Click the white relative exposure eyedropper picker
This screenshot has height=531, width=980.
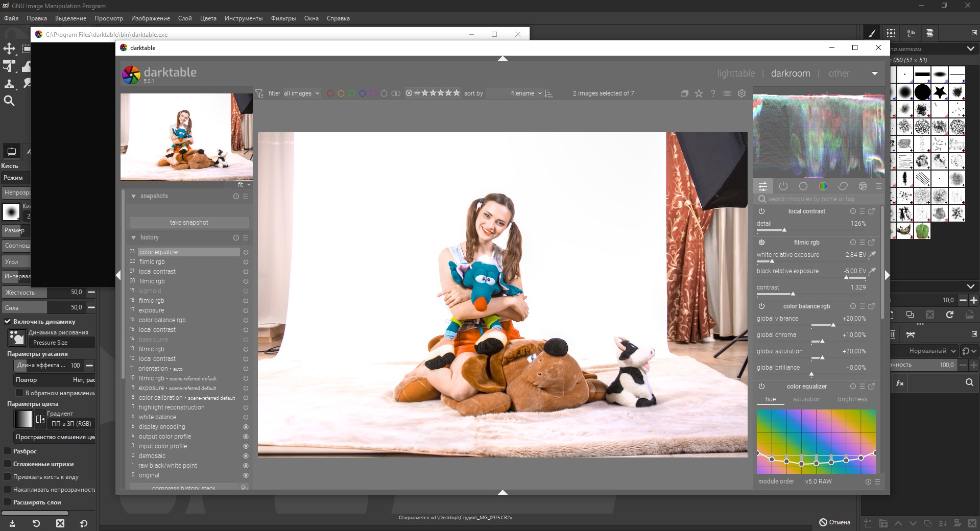pyautogui.click(x=872, y=255)
